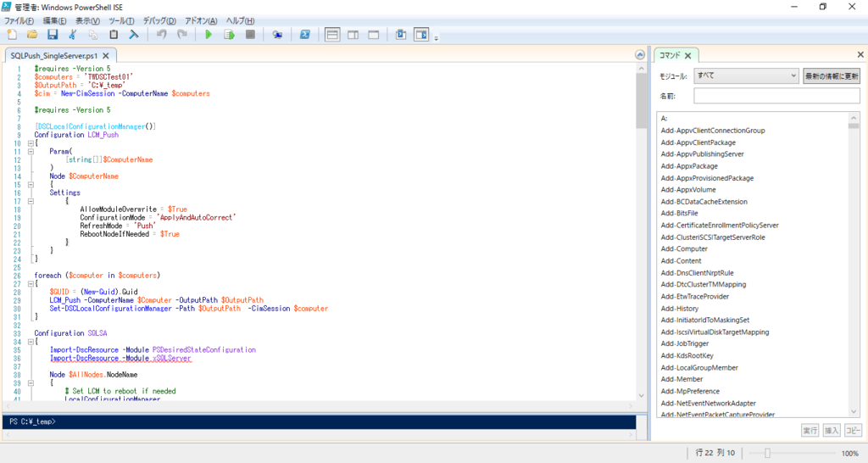Click コピー copy button
The height and width of the screenshot is (463, 868).
pos(853,430)
